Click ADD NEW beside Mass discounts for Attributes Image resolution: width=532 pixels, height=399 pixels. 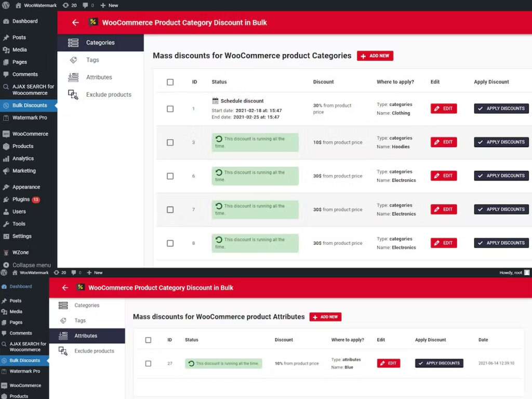click(325, 317)
